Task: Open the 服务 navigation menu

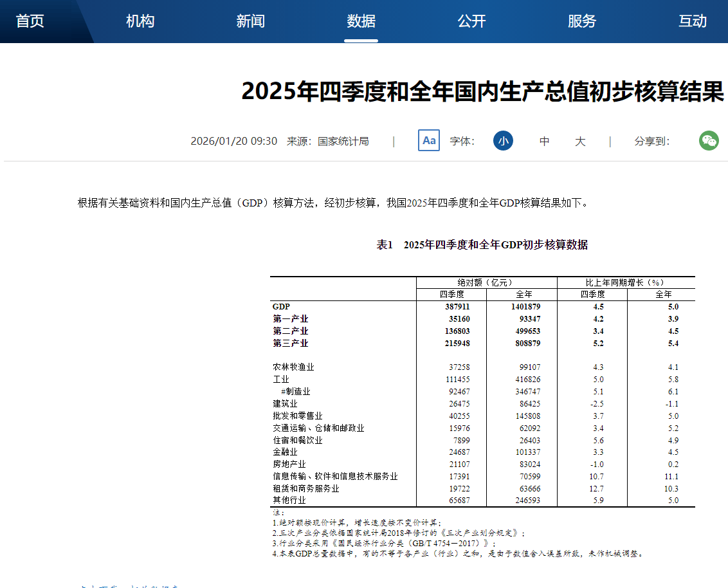Action: pyautogui.click(x=583, y=21)
